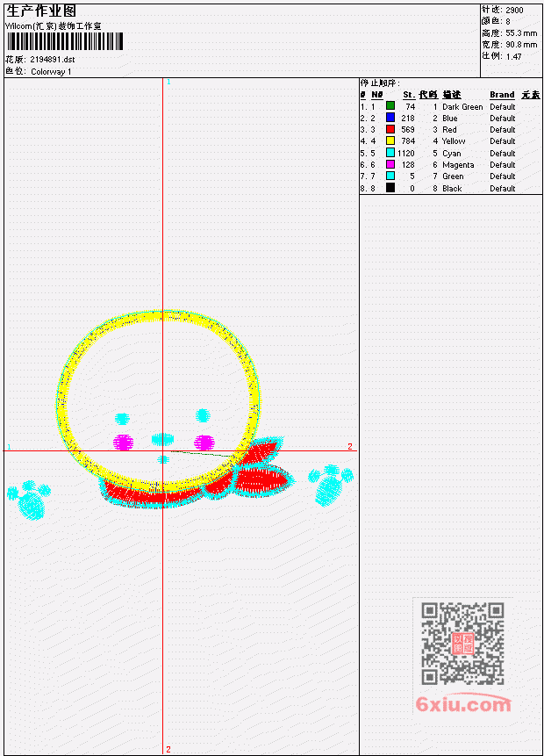The width and height of the screenshot is (544, 756).
Task: Click the Magenta description text
Action: point(458,165)
